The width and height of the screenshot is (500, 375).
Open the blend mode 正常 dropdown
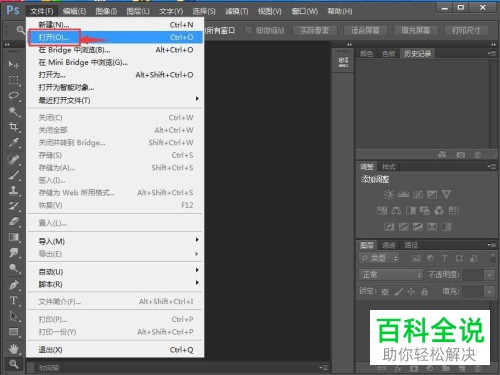[391, 275]
